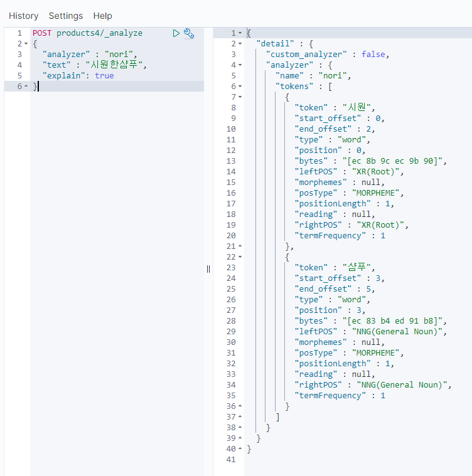Click the closing fold marker at response line 36
The height and width of the screenshot is (476, 472).
pos(240,406)
